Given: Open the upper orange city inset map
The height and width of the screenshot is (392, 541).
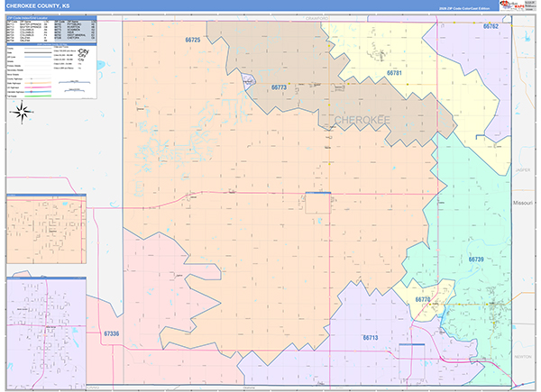Looking at the screenshot, I should pos(47,229).
